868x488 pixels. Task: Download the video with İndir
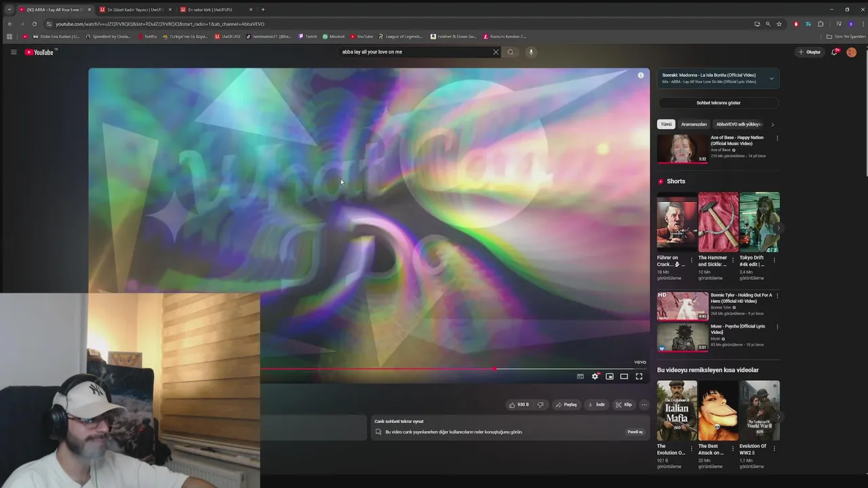pos(596,405)
